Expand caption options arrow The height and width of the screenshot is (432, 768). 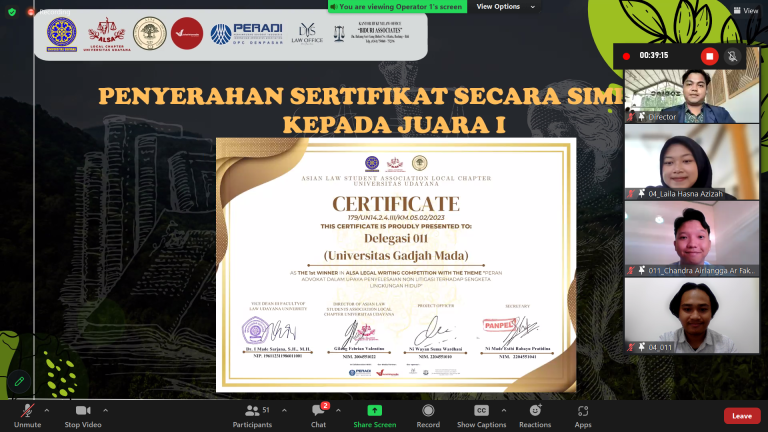coord(504,410)
